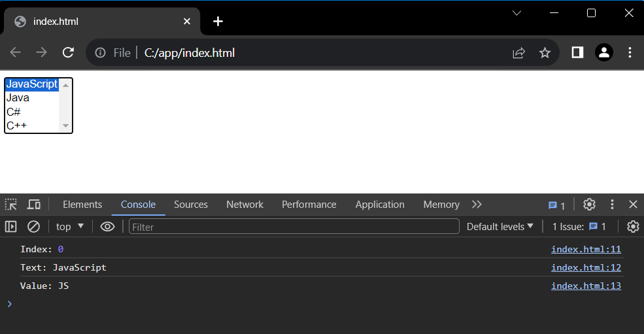Reload the page using refresh icon
Screen dimensions: 644x334
pos(68,52)
